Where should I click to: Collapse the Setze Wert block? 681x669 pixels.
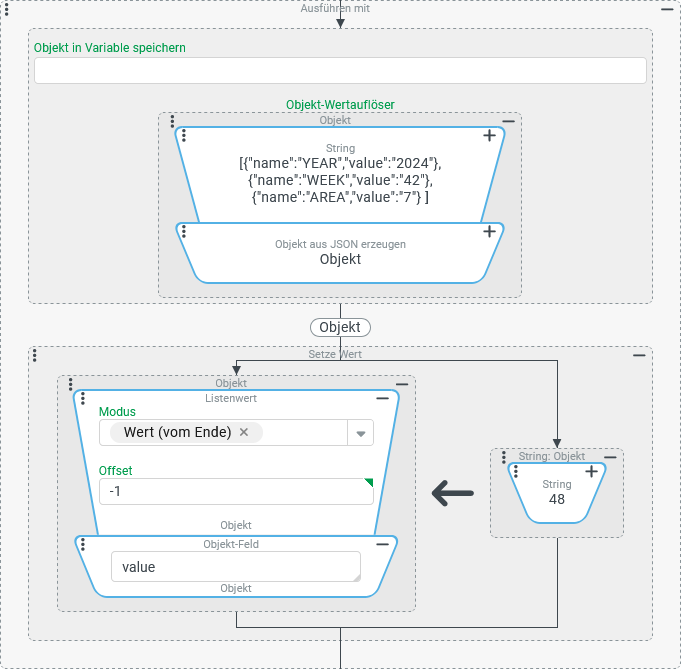click(x=639, y=355)
